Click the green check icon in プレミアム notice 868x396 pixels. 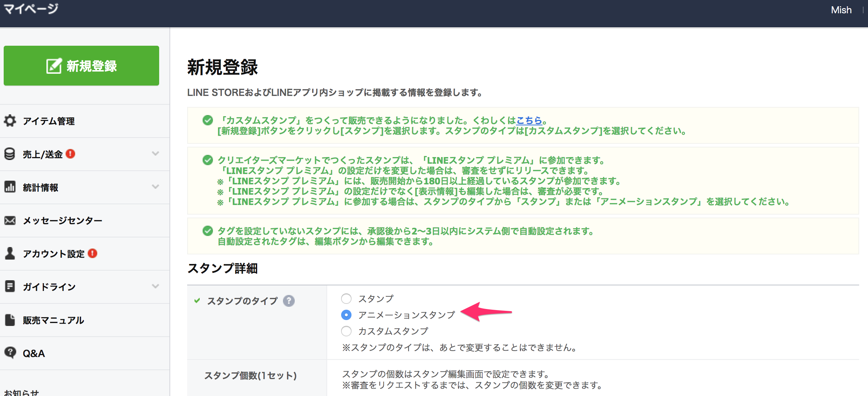(208, 160)
